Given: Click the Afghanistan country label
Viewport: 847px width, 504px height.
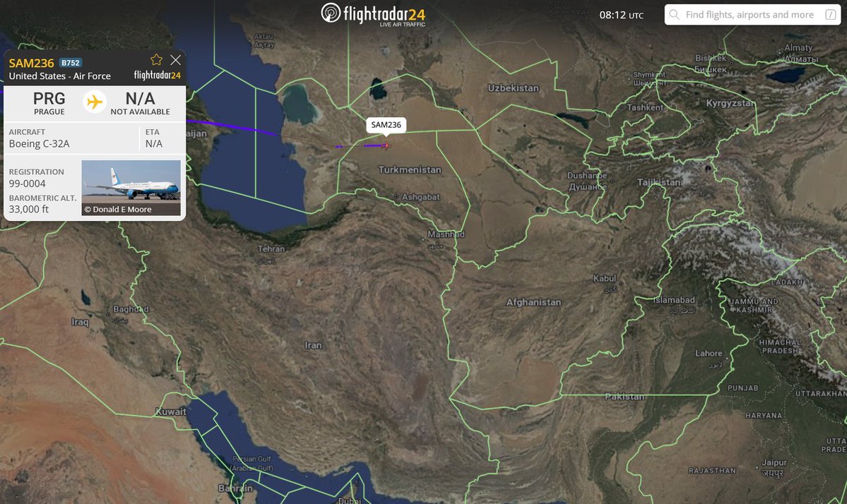Looking at the screenshot, I should tap(533, 302).
